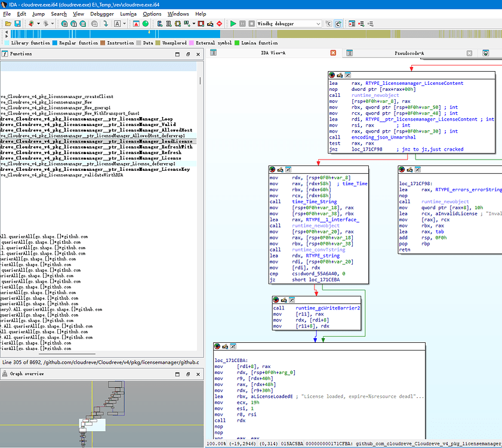Select licenseManager_LicenseKey function entry

[x=98, y=169]
